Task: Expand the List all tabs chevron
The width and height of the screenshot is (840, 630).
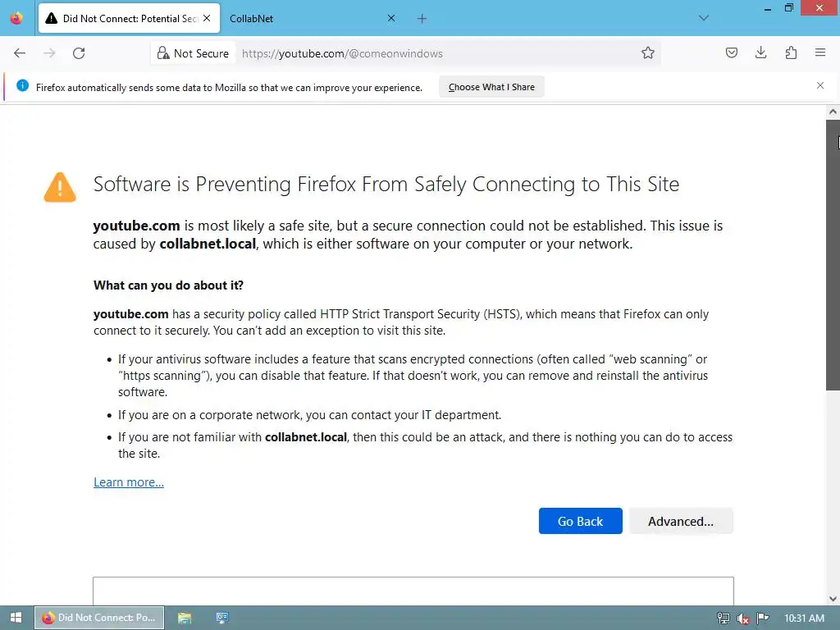Action: tap(704, 18)
